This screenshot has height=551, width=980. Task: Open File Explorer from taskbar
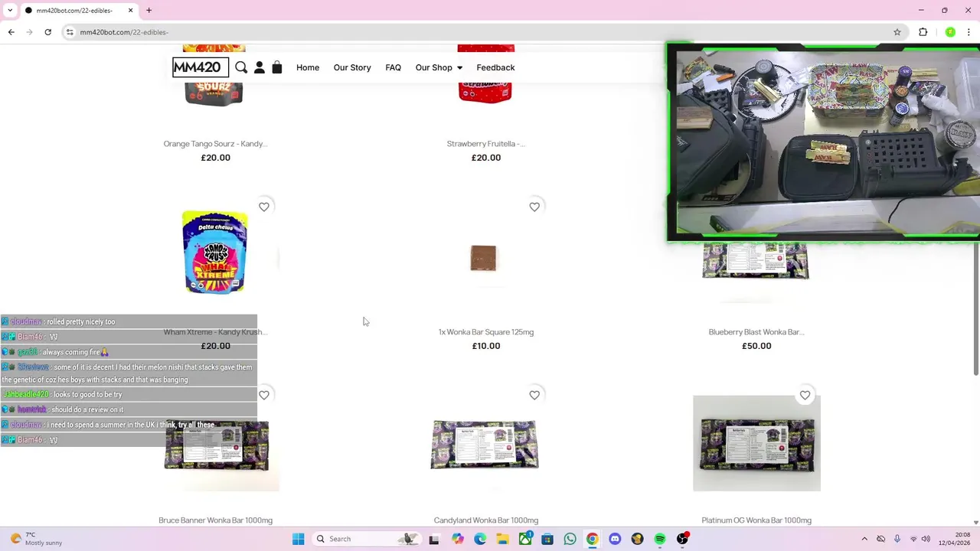coord(502,539)
